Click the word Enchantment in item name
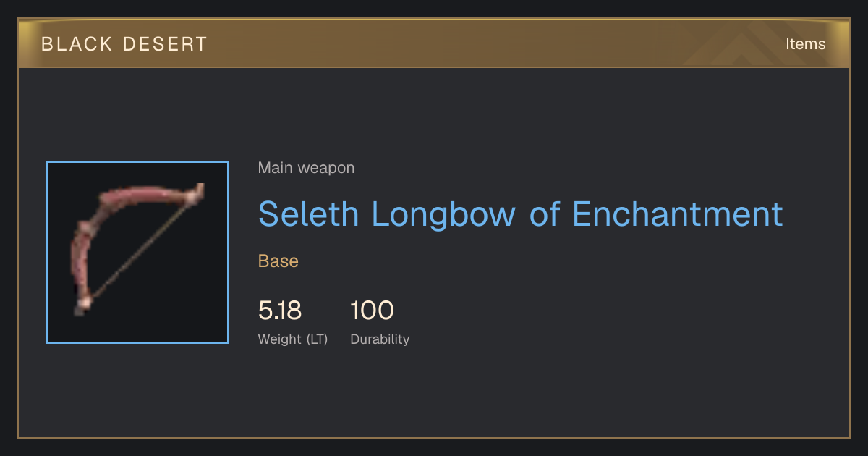Viewport: 868px width, 456px height. [678, 214]
